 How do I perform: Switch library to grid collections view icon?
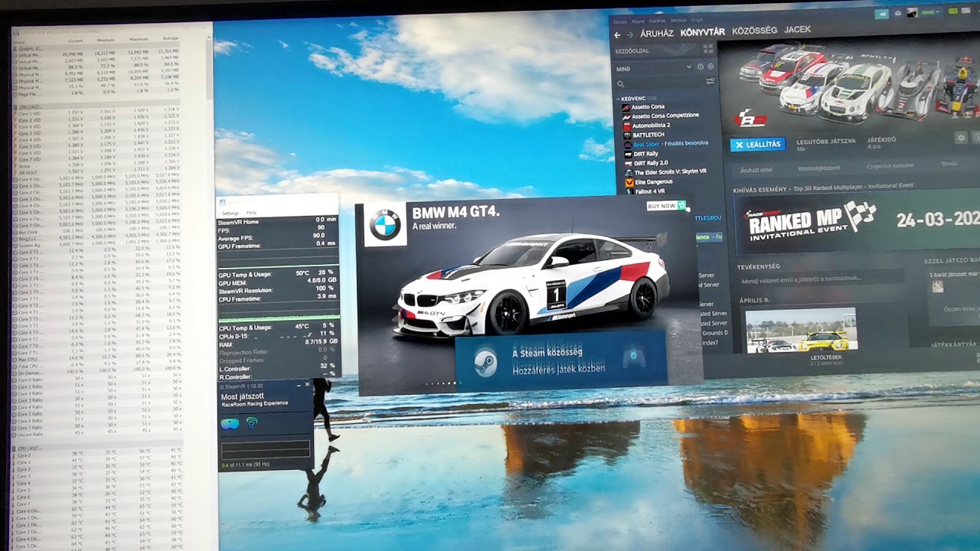pyautogui.click(x=708, y=48)
